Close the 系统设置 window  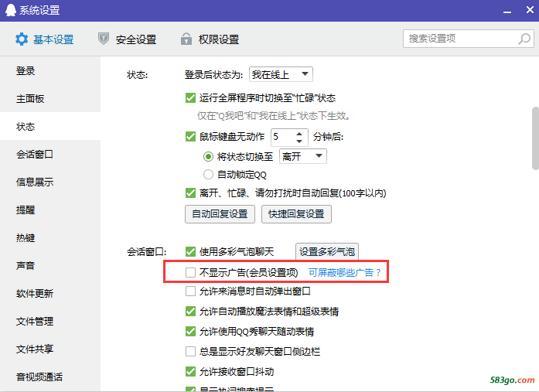point(530,9)
